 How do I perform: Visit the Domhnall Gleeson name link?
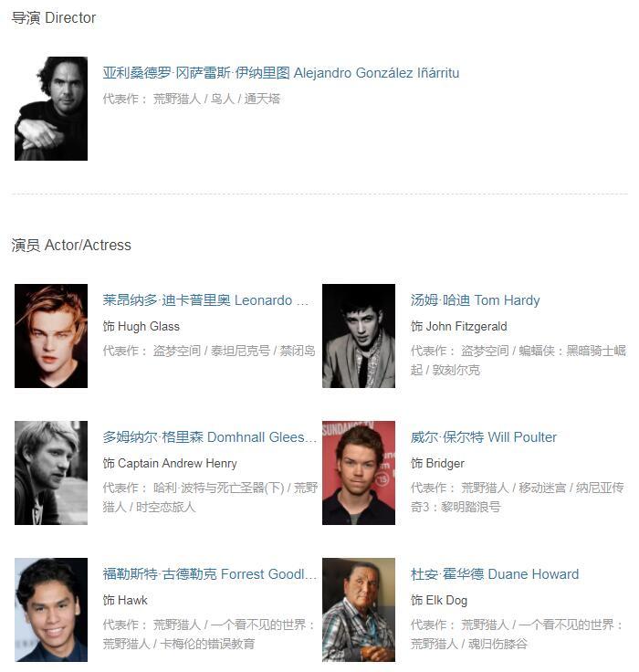click(210, 436)
